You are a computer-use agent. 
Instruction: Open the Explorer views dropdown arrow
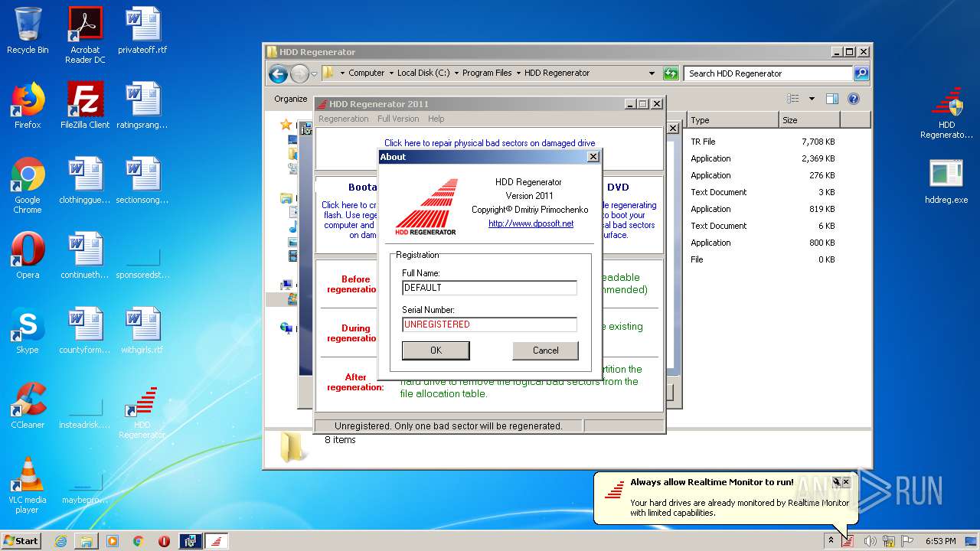coord(812,99)
